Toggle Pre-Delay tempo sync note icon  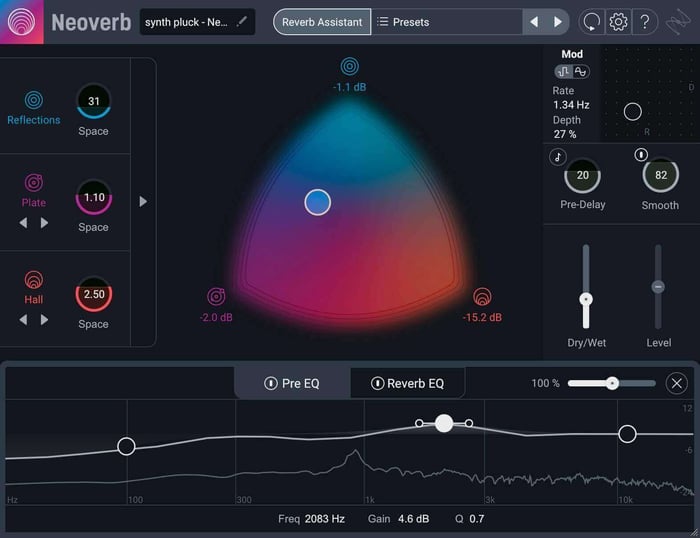tap(558, 157)
